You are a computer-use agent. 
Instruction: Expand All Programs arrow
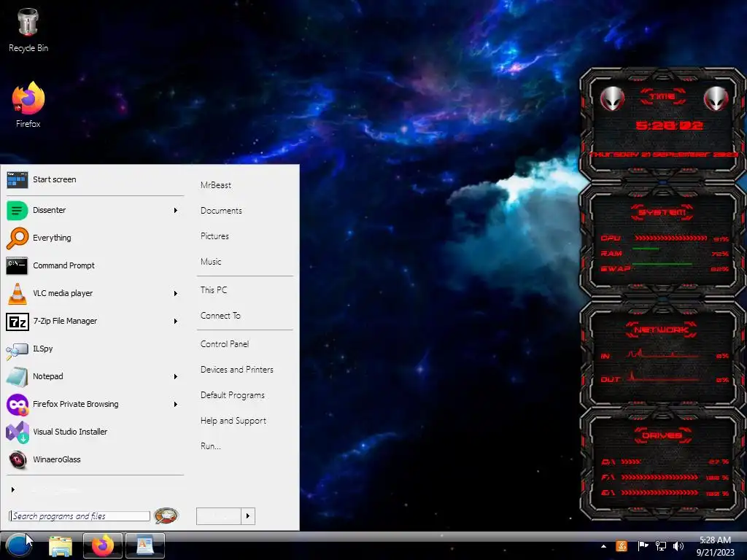click(x=13, y=489)
